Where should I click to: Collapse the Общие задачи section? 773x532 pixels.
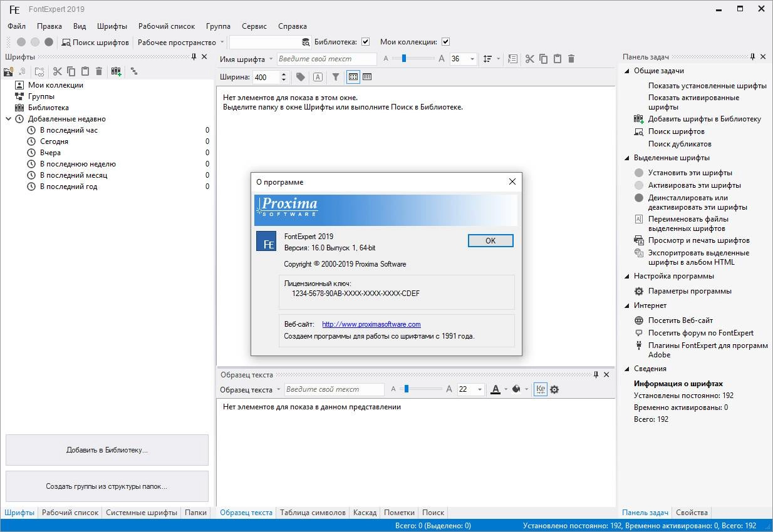[x=628, y=71]
